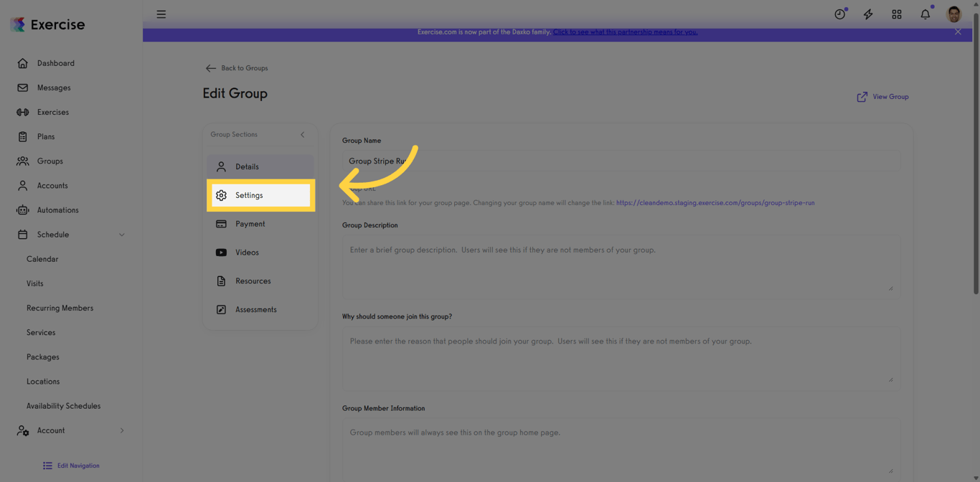The width and height of the screenshot is (980, 482).
Task: Click the quick actions lightning bolt icon
Action: point(868,14)
